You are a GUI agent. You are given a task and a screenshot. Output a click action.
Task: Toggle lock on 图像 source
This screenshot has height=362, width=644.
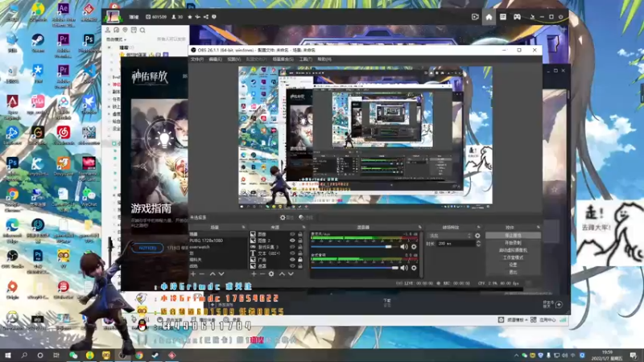coord(300,234)
